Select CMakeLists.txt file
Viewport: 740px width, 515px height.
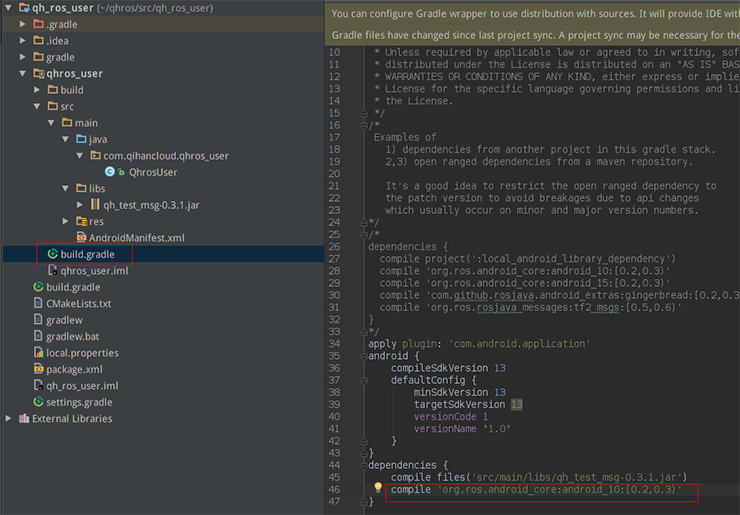[79, 304]
